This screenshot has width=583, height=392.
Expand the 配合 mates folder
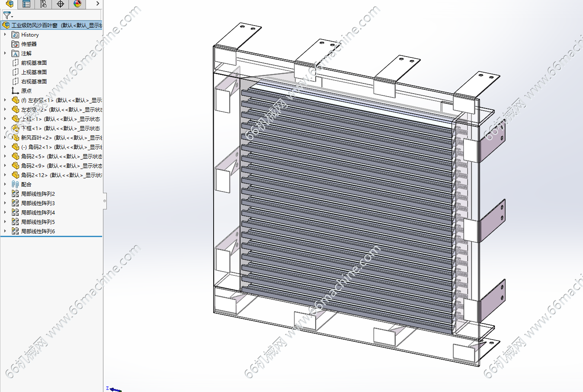point(5,184)
